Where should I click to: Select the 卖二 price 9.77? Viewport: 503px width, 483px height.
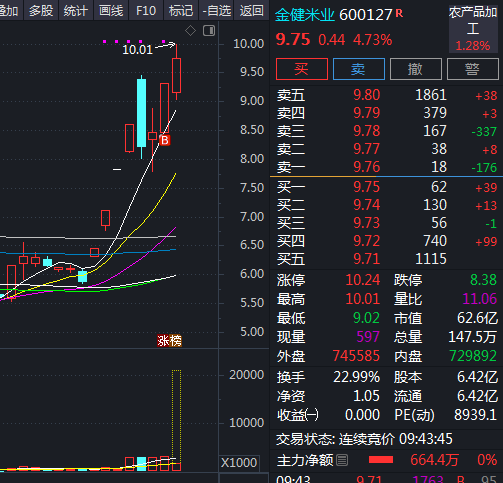tap(366, 149)
